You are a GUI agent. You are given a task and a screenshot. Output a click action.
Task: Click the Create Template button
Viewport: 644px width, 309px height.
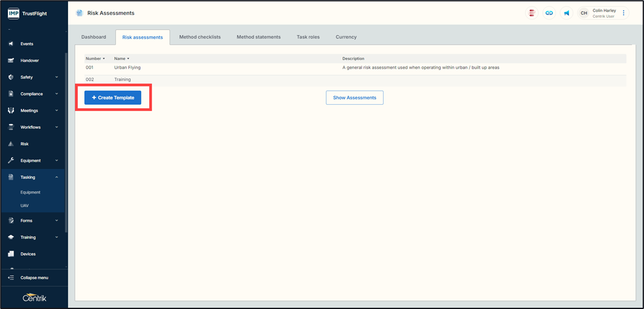point(113,97)
